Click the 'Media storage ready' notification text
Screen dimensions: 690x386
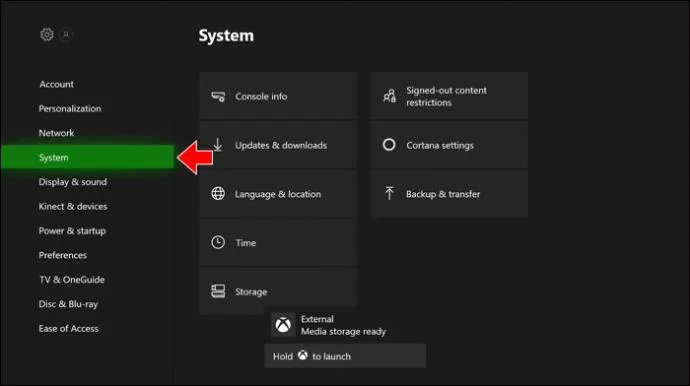point(343,331)
